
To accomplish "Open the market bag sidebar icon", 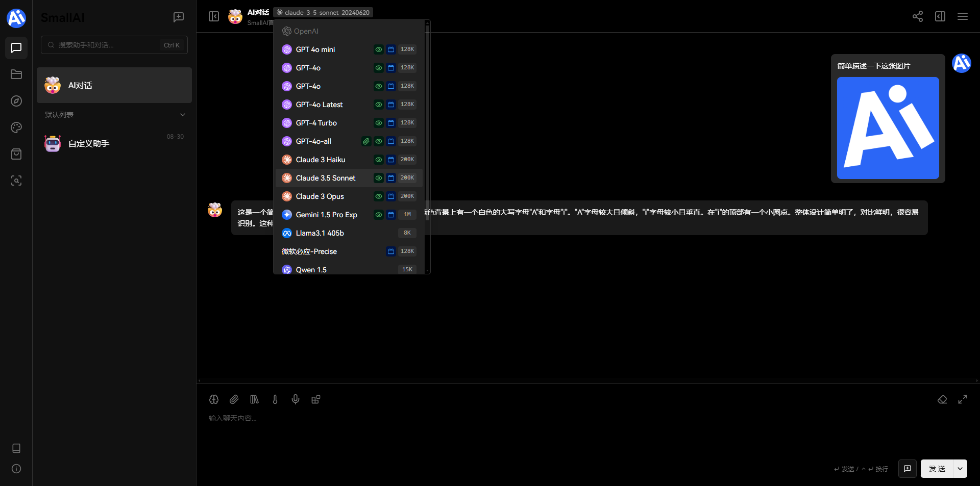I will [16, 154].
